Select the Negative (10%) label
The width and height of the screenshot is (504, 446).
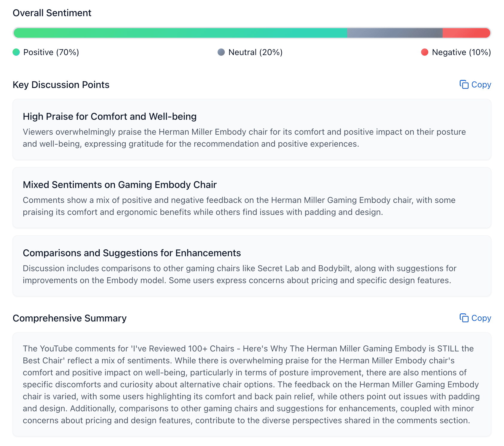coord(461,52)
